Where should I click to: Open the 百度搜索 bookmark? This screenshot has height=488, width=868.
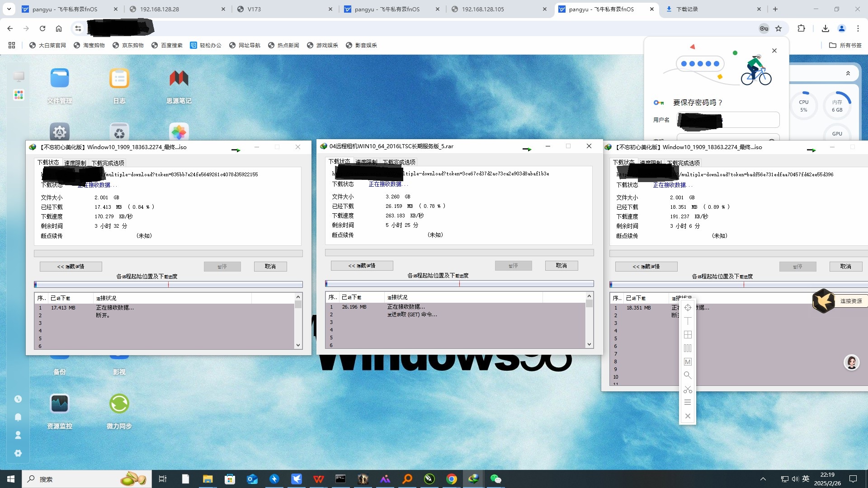[167, 45]
